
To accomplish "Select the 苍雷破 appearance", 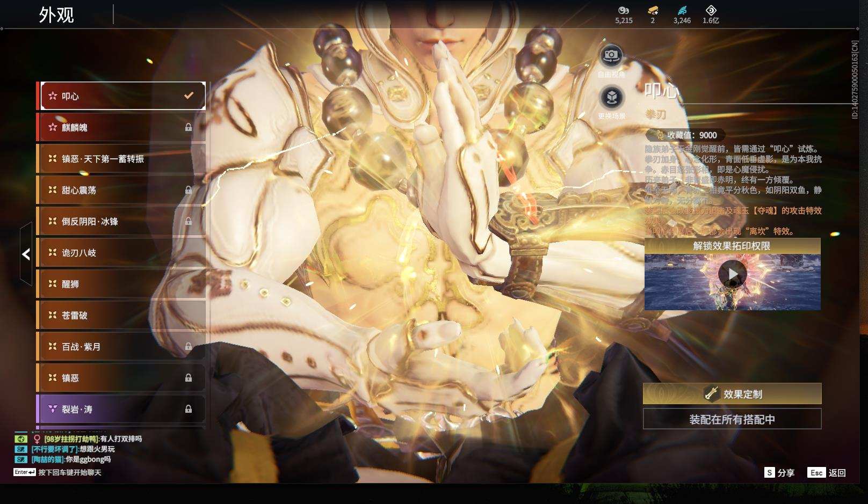I will pyautogui.click(x=121, y=315).
